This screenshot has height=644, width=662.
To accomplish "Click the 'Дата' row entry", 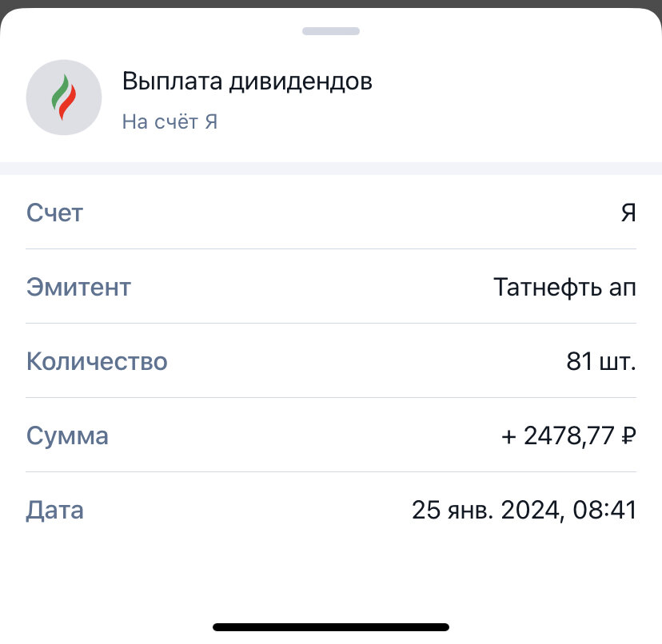I will click(56, 510).
